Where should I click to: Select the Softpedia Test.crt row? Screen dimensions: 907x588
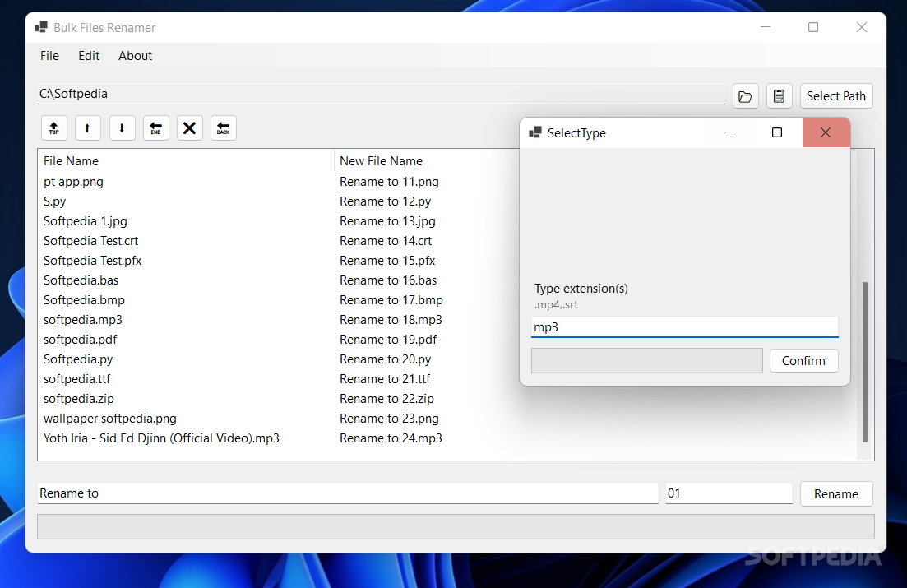click(x=279, y=241)
